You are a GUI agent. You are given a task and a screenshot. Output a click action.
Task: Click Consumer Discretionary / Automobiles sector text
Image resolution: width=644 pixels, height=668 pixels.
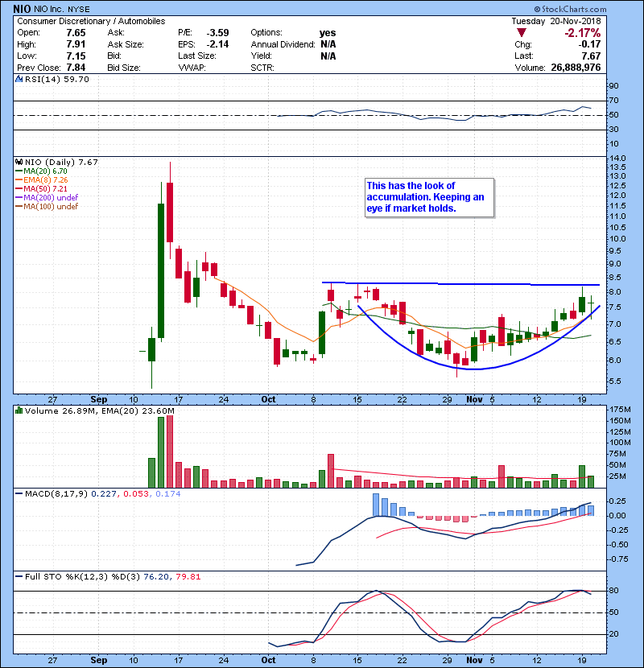(x=91, y=21)
